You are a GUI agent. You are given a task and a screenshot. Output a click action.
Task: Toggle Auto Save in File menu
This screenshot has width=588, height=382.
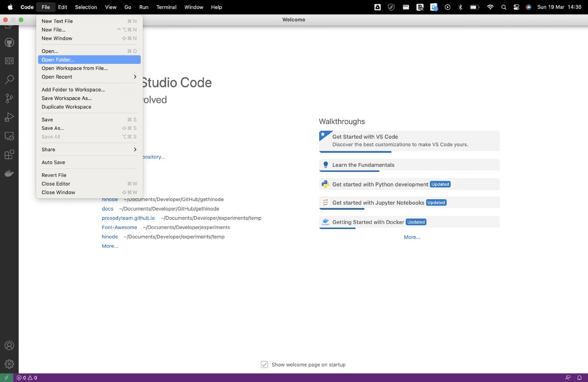(89, 162)
